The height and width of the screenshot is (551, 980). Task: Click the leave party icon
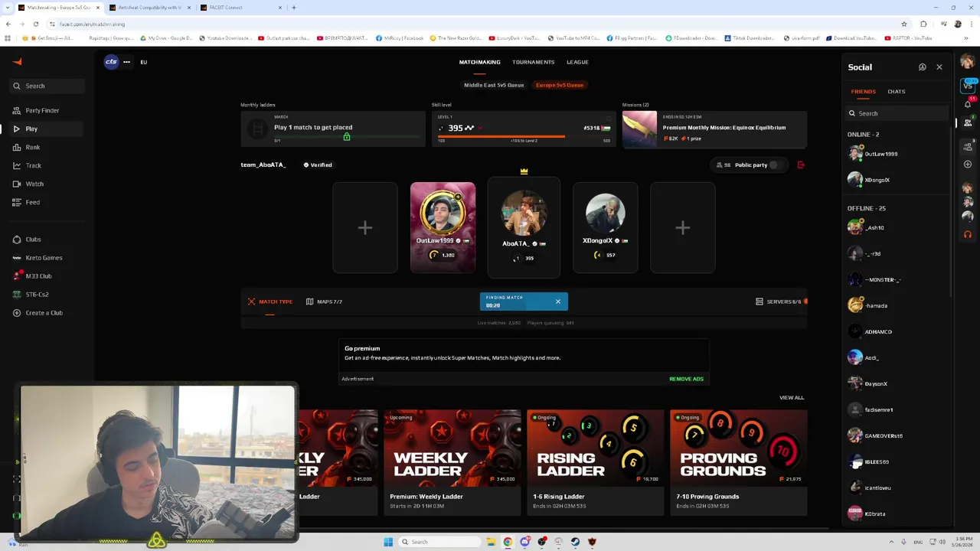[801, 165]
